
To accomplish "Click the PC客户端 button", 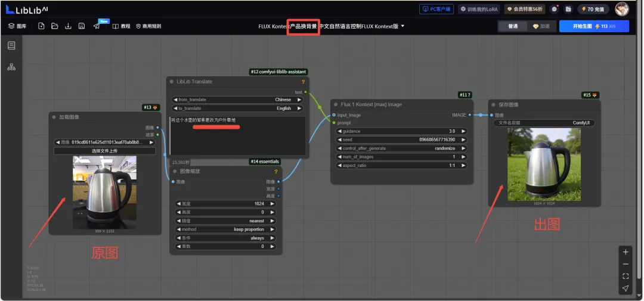I will pyautogui.click(x=436, y=9).
